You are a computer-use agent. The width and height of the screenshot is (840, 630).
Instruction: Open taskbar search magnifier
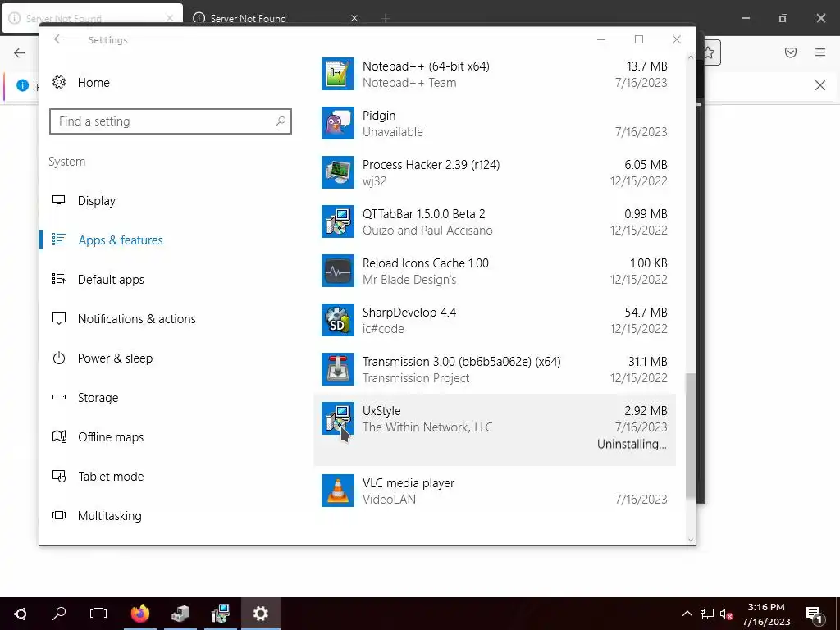coord(59,614)
